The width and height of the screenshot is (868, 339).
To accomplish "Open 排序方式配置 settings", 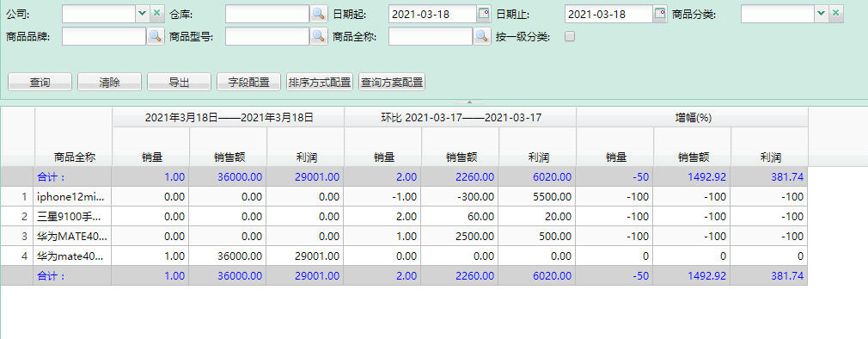I will click(320, 82).
